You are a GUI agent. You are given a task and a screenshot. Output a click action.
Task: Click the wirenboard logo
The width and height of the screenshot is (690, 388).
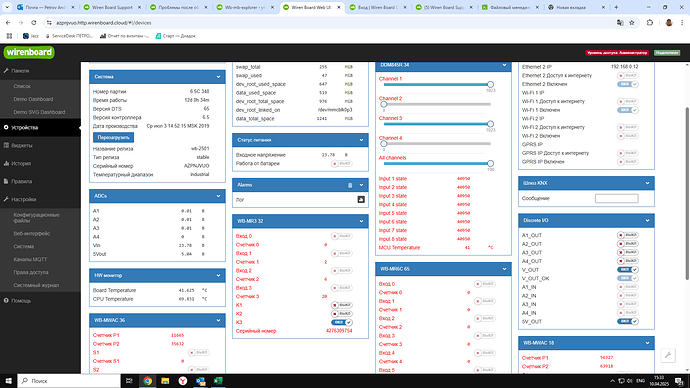(x=29, y=52)
